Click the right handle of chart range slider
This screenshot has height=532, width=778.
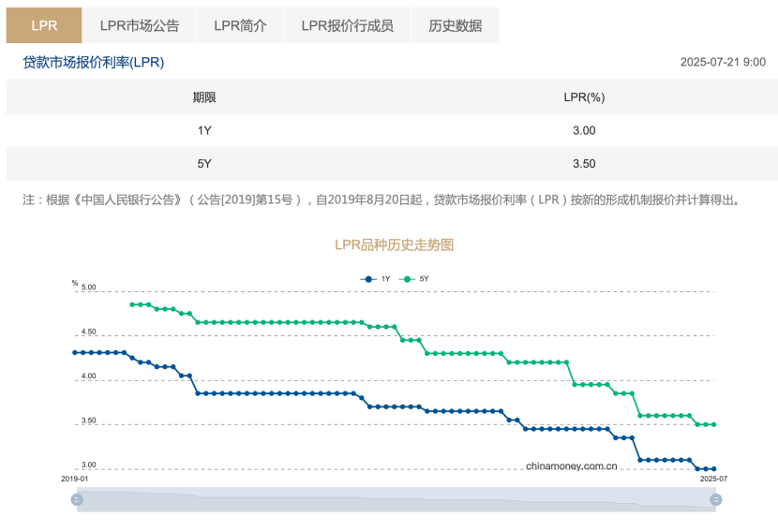click(715, 499)
